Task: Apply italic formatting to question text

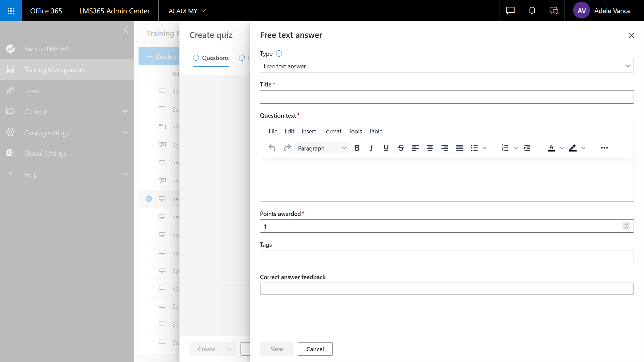Action: point(371,148)
